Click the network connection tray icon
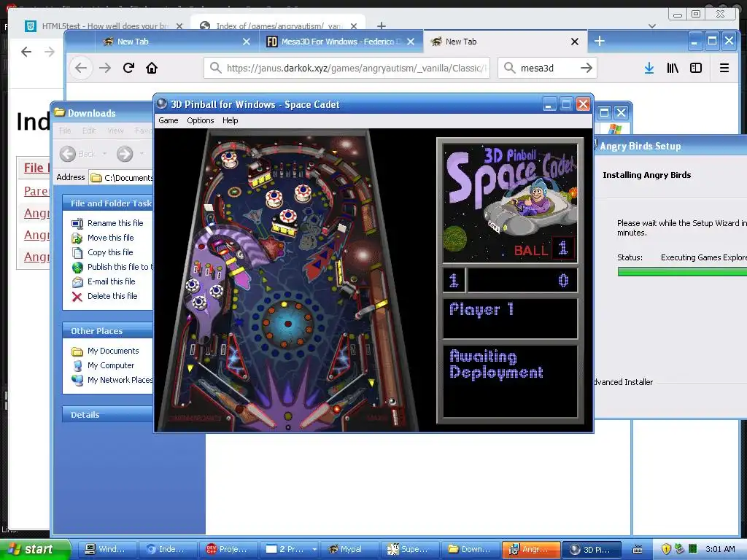 point(679,549)
